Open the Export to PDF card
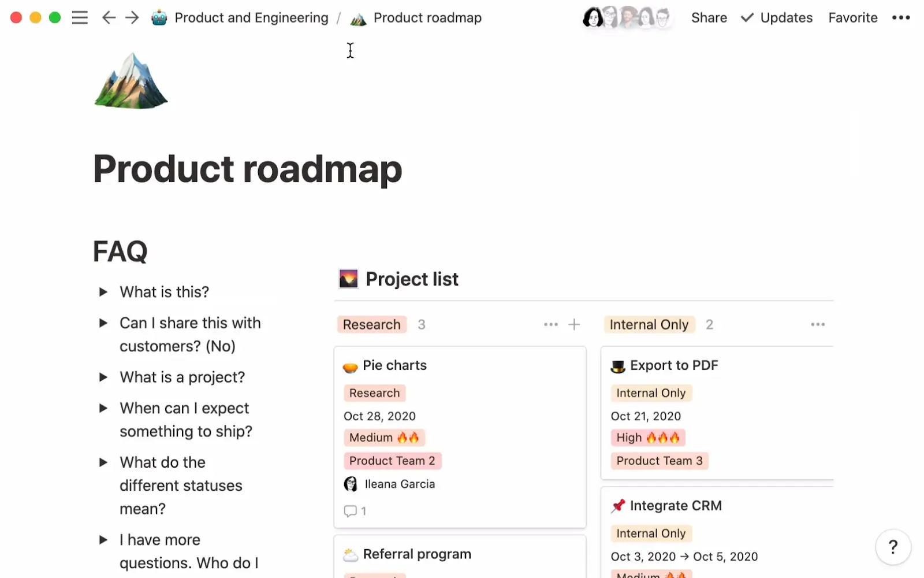Image resolution: width=924 pixels, height=578 pixels. click(674, 365)
